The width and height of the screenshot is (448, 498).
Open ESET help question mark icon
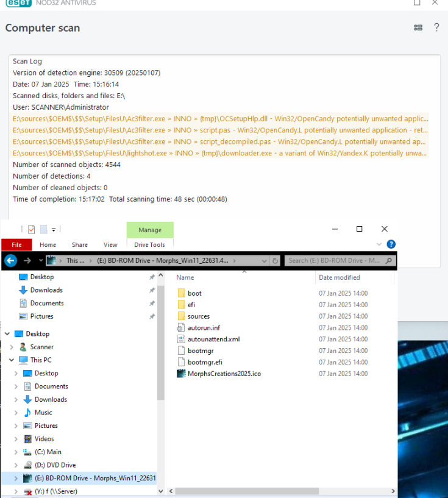436,27
